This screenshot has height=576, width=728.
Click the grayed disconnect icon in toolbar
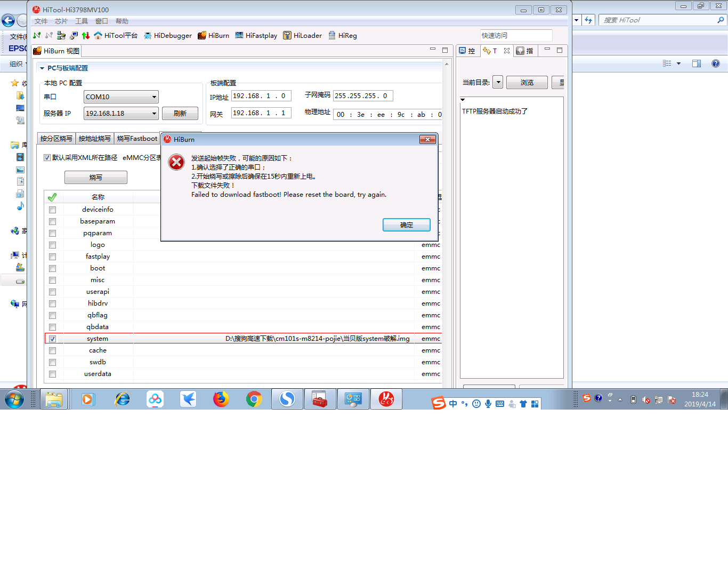click(x=49, y=36)
